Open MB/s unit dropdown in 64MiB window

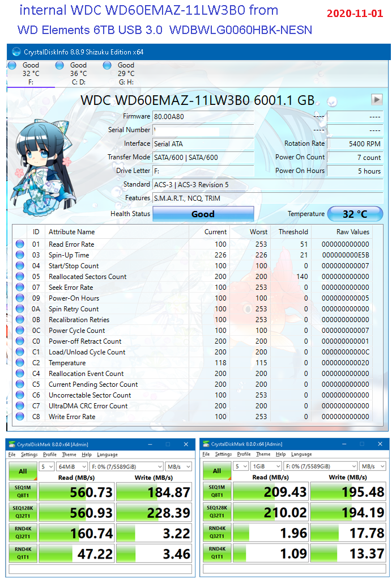coord(178,467)
